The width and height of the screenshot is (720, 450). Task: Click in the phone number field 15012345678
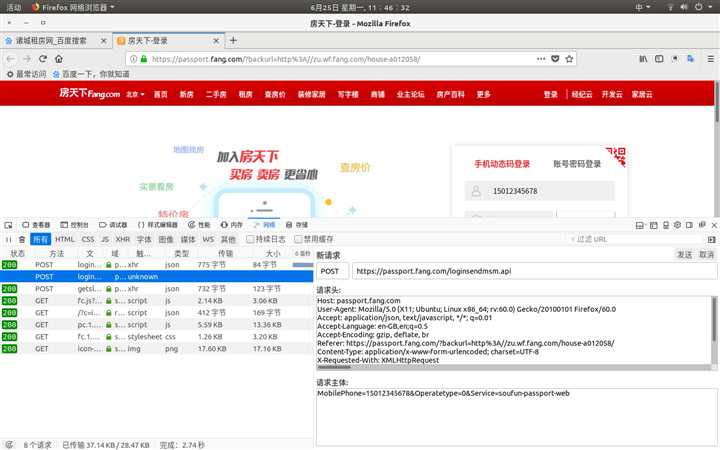click(x=540, y=191)
